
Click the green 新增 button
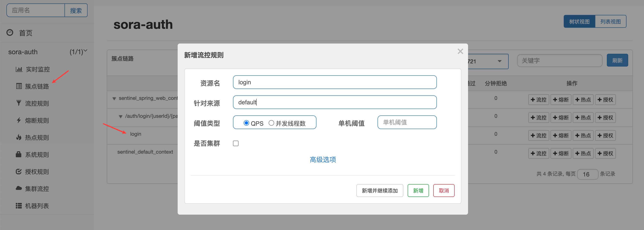tap(418, 191)
